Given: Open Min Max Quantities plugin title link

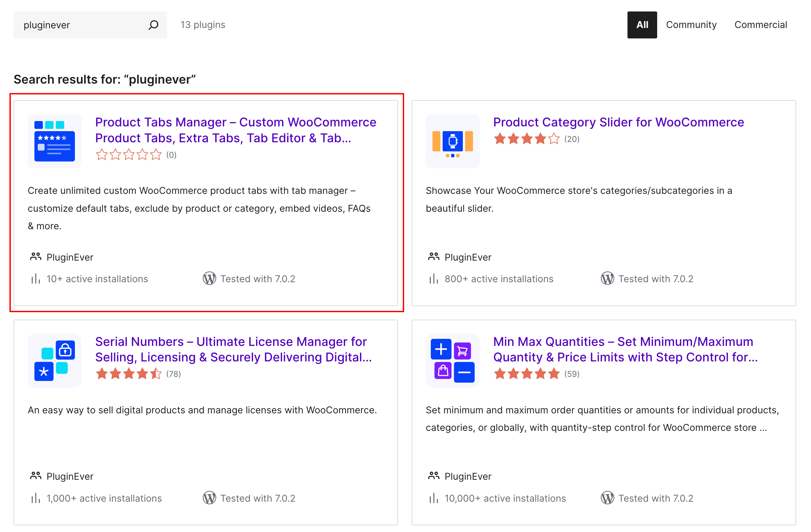Looking at the screenshot, I should (x=626, y=350).
